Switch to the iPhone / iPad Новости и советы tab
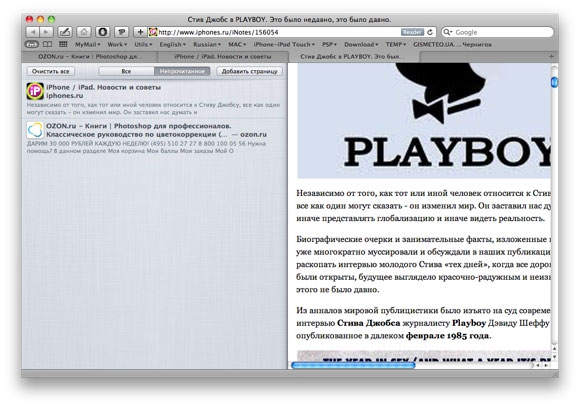This screenshot has height=403, width=580. (x=223, y=57)
